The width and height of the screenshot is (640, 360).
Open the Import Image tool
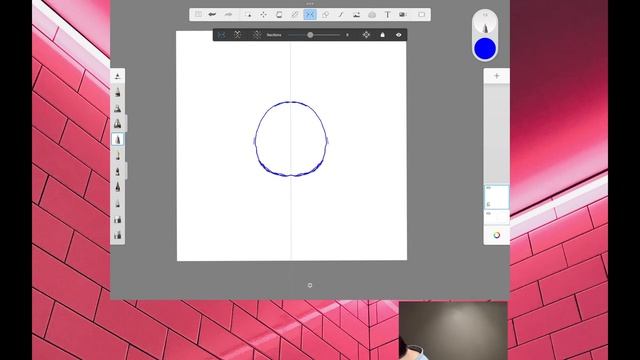pos(356,15)
